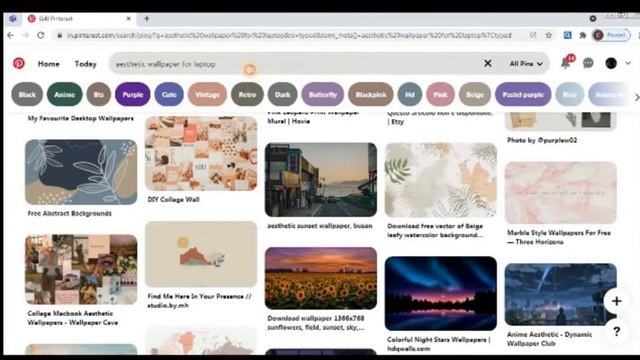640x360 pixels.
Task: Go to Home in Pinterest header
Action: (x=49, y=64)
